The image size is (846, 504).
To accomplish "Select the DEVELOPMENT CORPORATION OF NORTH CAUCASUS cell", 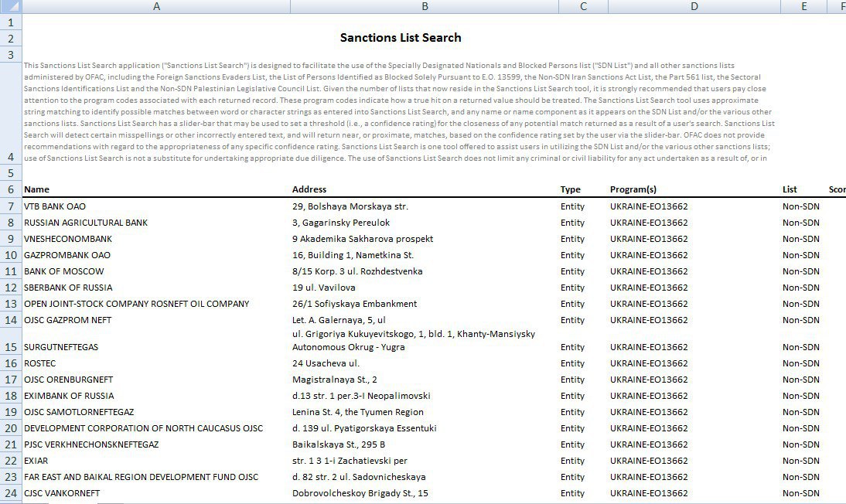I will tap(156, 428).
